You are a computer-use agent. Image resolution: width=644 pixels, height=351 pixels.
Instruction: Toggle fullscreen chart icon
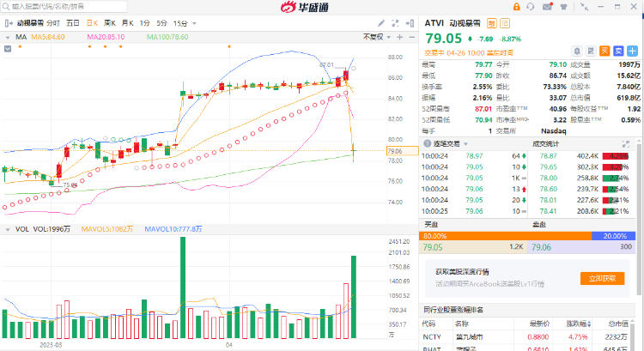pyautogui.click(x=395, y=23)
